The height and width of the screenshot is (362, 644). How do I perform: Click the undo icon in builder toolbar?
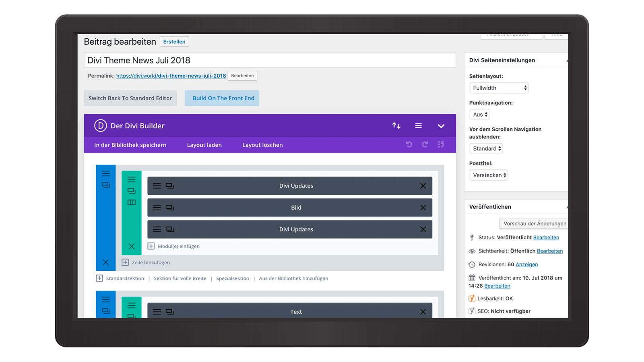(409, 144)
